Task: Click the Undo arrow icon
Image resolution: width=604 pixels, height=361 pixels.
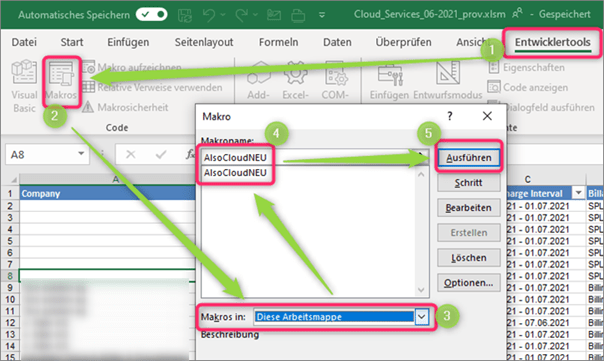Action: pos(209,15)
